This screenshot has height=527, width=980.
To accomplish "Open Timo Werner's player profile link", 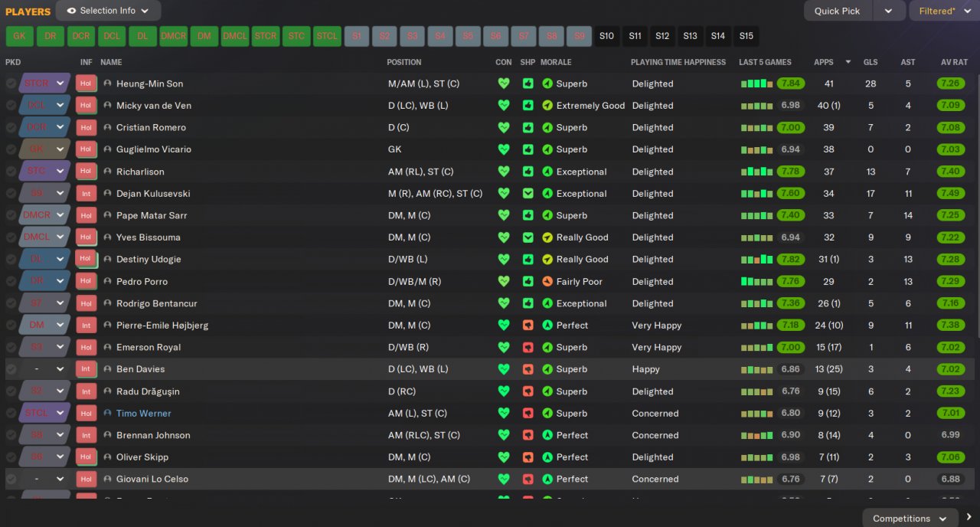I will point(143,413).
